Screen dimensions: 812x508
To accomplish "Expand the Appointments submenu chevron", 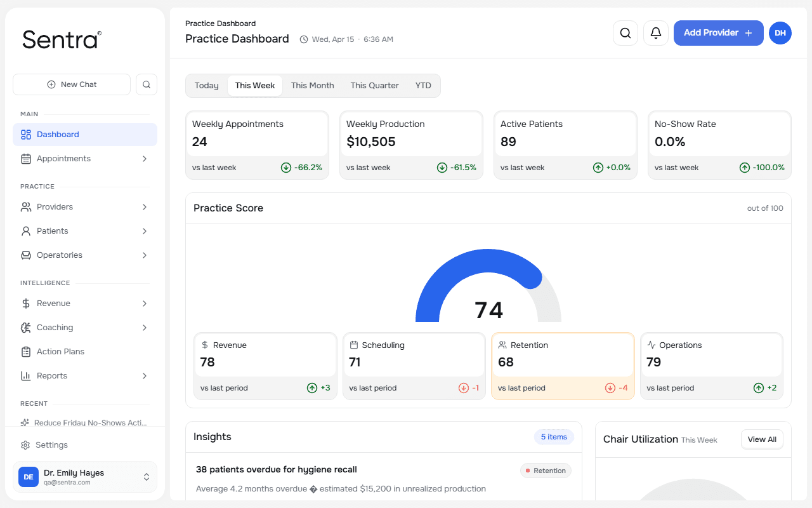I will pyautogui.click(x=145, y=159).
